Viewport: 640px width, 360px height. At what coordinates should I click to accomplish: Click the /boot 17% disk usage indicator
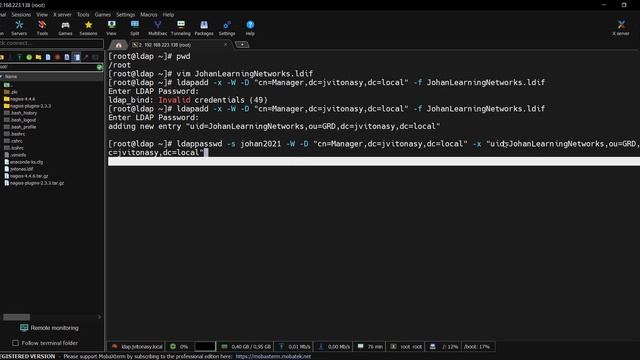point(477,347)
